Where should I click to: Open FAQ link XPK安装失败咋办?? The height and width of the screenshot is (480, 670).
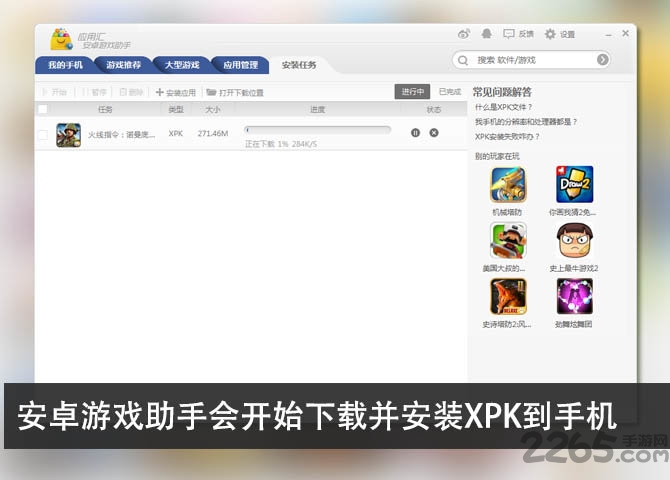507,137
